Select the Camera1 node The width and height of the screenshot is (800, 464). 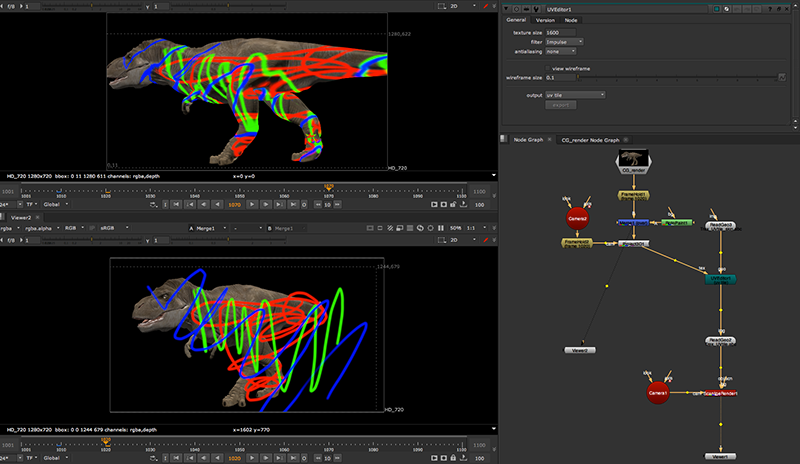point(657,393)
